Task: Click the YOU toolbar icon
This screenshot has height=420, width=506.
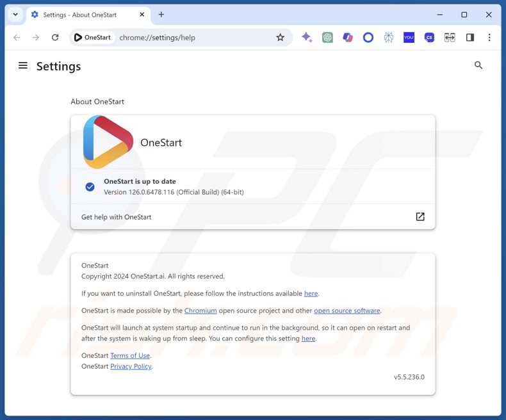Action: pos(409,38)
